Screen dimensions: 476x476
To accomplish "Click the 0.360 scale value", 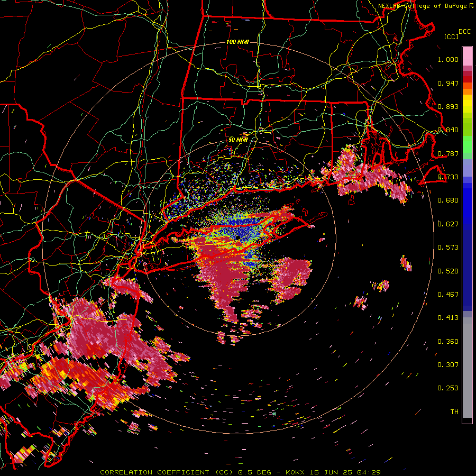I will 448,342.
